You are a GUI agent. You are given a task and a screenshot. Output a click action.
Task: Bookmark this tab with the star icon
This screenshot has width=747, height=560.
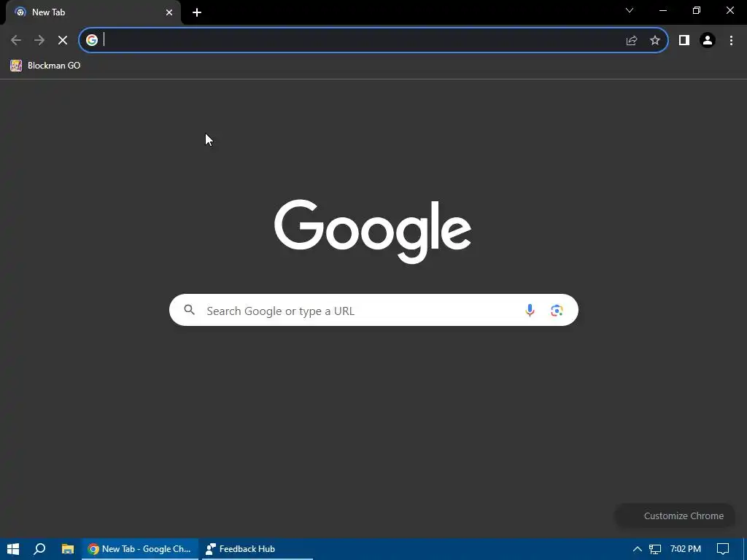tap(655, 41)
